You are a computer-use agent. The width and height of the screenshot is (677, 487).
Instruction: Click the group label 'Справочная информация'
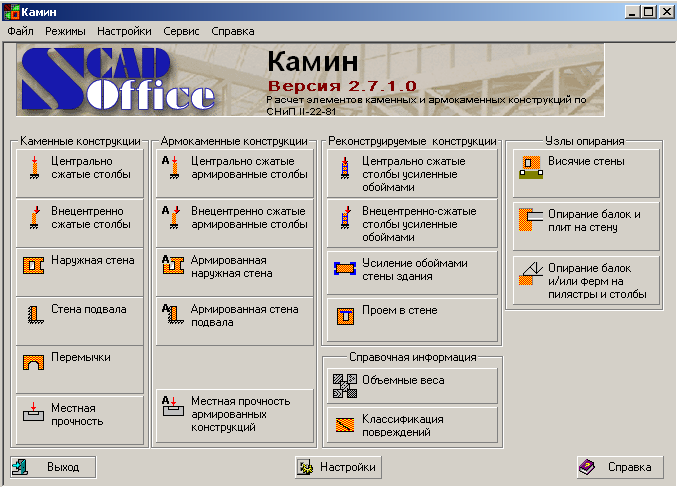click(413, 357)
